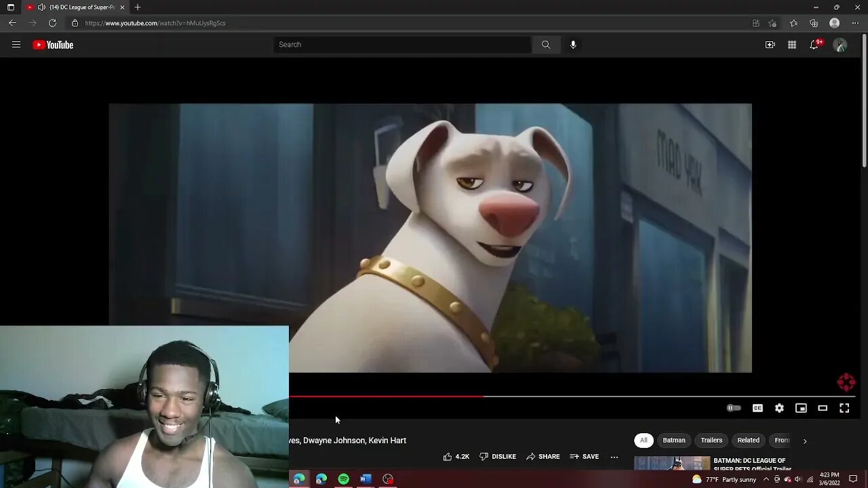
Task: Select the Related filter chip
Action: (x=749, y=441)
